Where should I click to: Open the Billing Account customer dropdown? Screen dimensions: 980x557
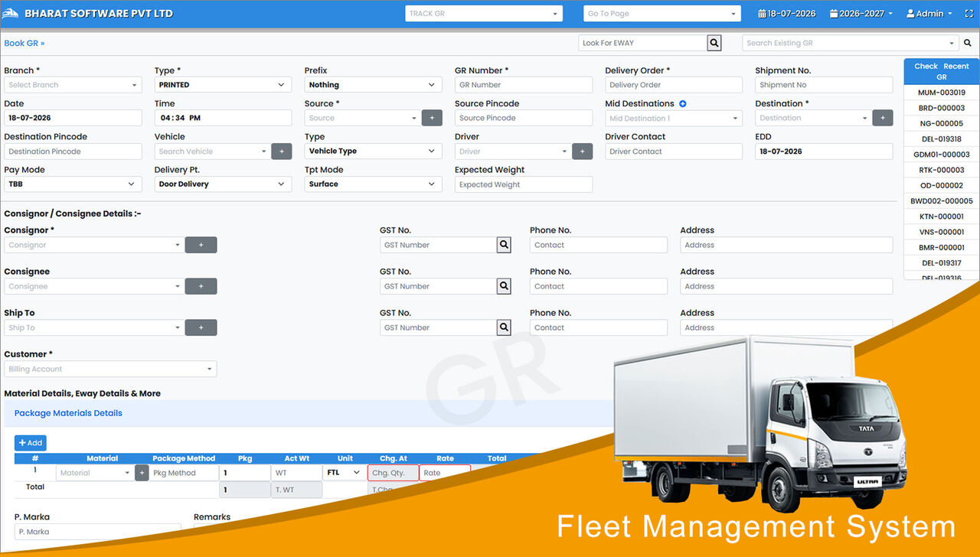click(110, 369)
